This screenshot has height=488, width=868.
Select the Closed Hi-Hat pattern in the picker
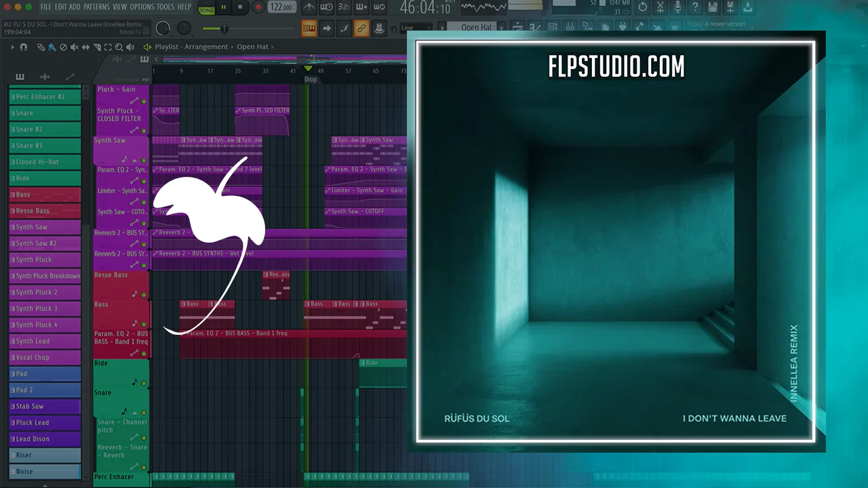click(45, 162)
